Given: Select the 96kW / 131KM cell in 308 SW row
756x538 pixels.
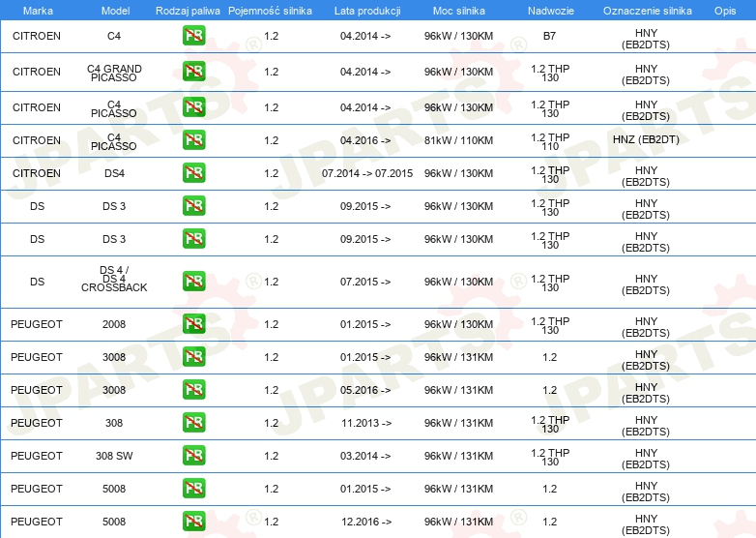Looking at the screenshot, I should point(458,456).
